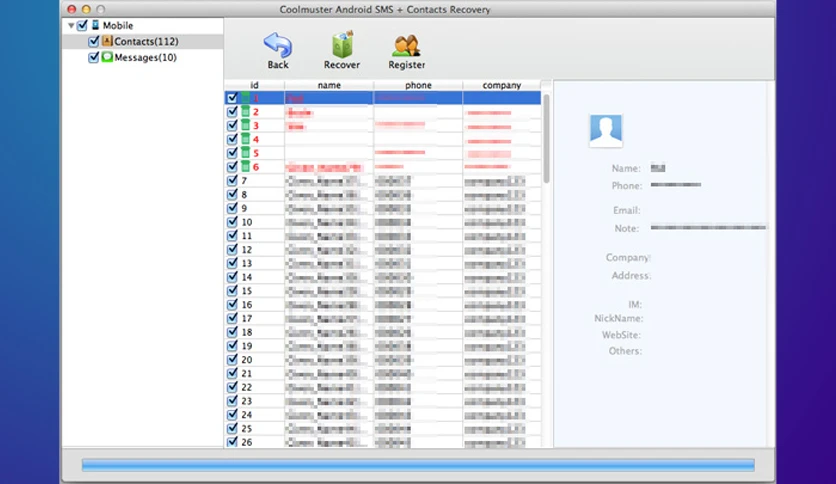The image size is (836, 484).
Task: Select id number 21 in the table
Action: pos(247,373)
